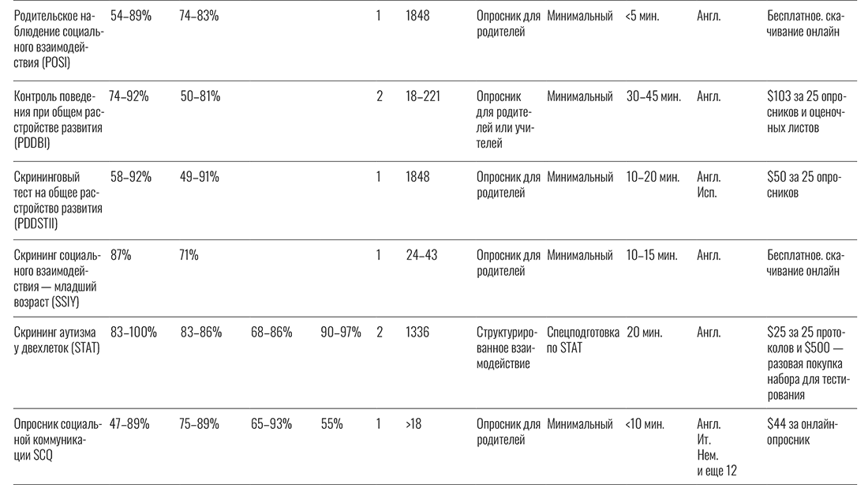Viewport: 868px width, 485px height.
Task: Select the SSIY test name cell
Action: click(x=58, y=279)
